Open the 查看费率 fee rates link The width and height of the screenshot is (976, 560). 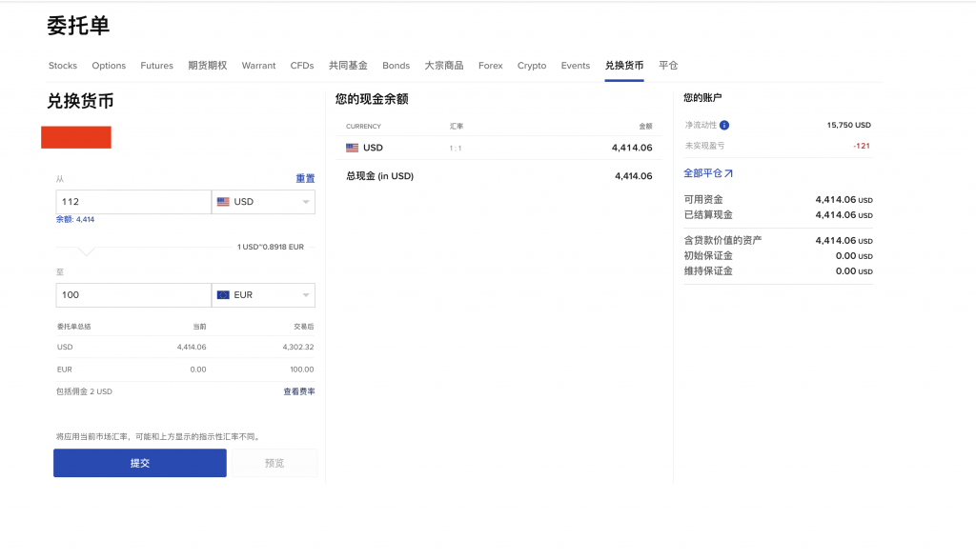(299, 391)
